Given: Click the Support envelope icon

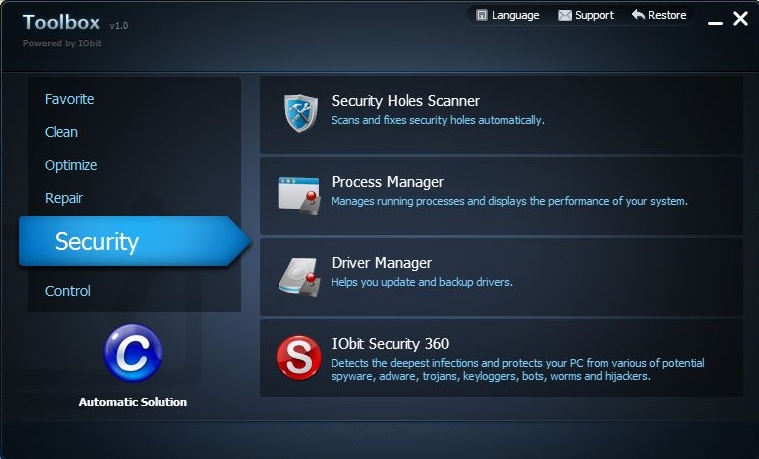Looking at the screenshot, I should [564, 15].
